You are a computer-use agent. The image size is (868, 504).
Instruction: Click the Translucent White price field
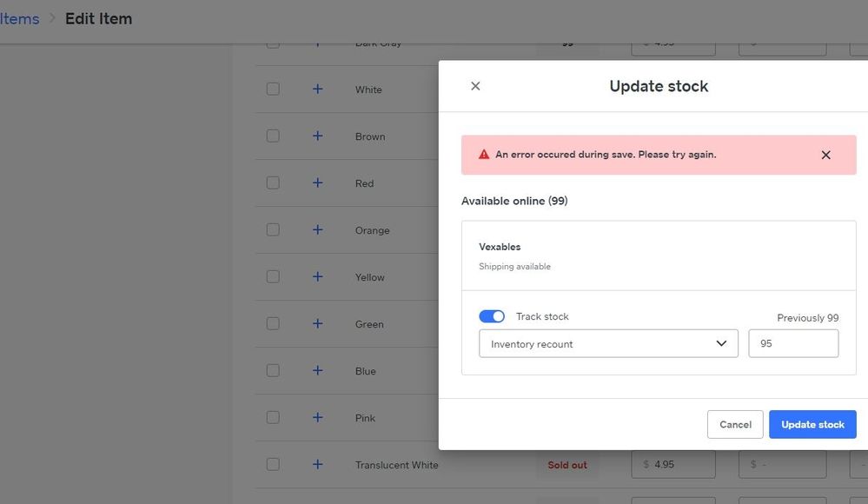[673, 465]
